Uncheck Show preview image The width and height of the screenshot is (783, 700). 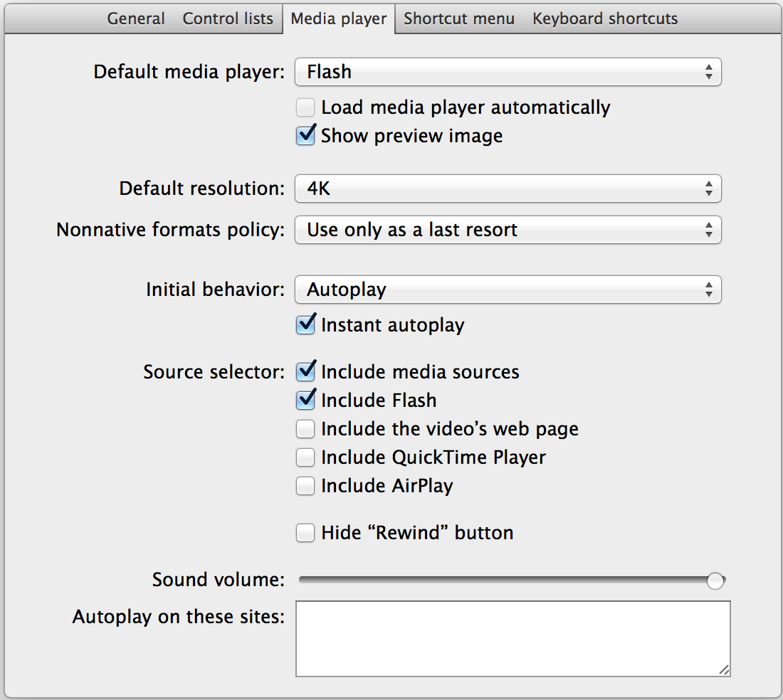pos(305,136)
